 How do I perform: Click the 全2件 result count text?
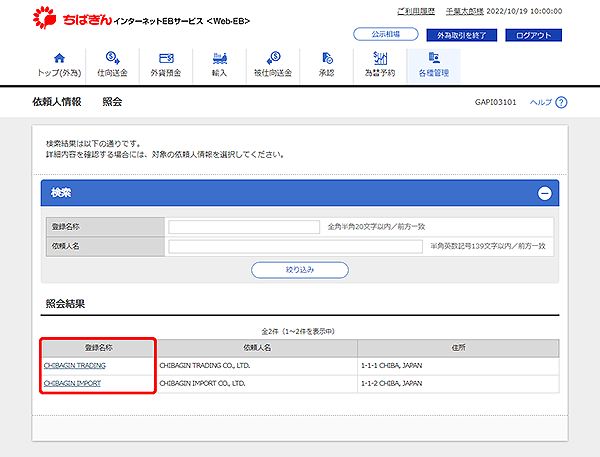298,331
